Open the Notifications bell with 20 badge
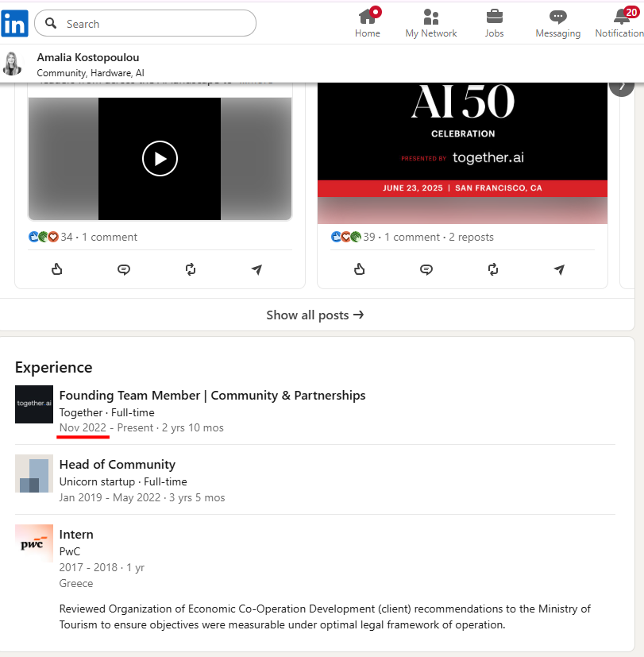644x657 pixels. [619, 24]
